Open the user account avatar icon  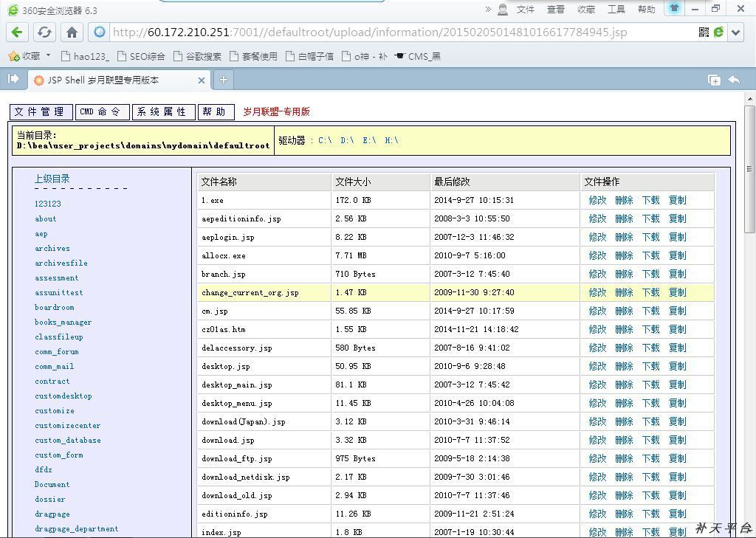503,9
